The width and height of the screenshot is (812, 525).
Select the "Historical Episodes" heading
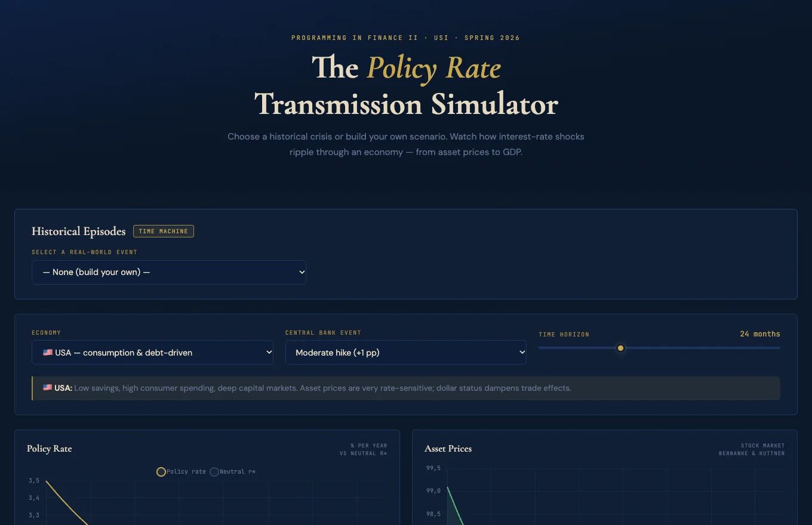tap(79, 231)
